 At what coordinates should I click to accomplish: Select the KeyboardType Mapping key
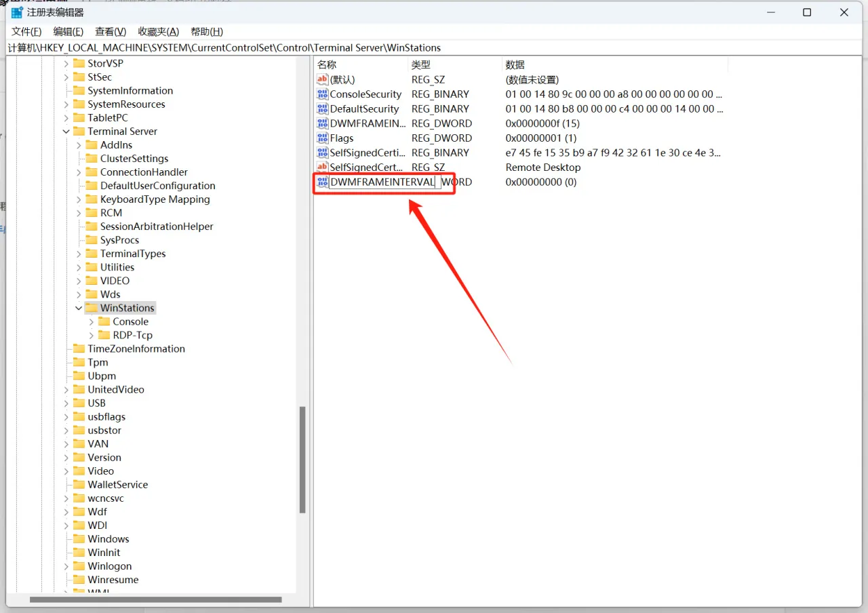pyautogui.click(x=155, y=199)
